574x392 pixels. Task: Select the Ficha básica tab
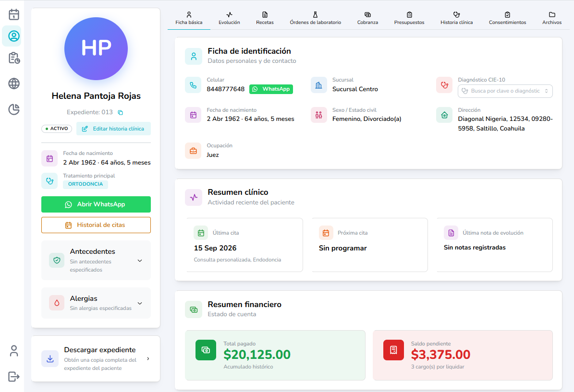point(189,18)
